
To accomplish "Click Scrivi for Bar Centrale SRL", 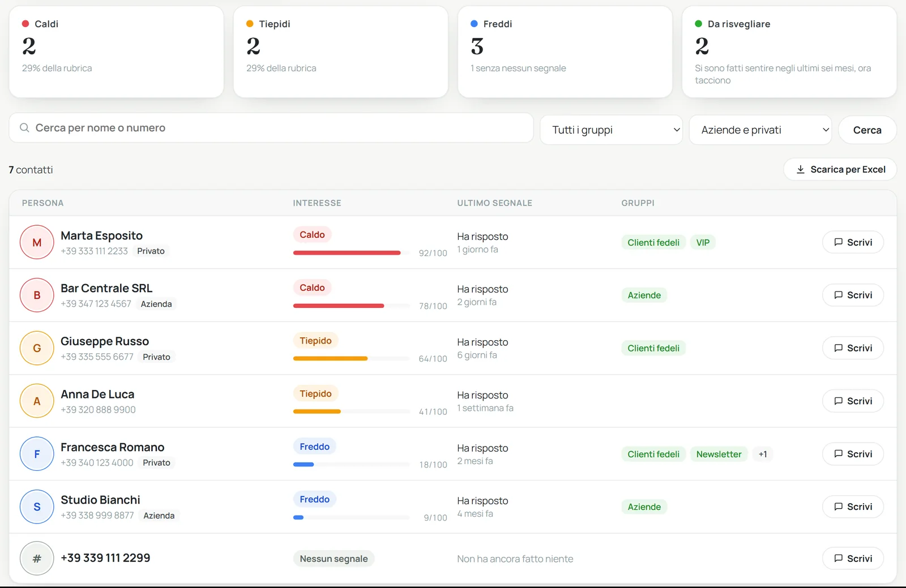I will 853,295.
